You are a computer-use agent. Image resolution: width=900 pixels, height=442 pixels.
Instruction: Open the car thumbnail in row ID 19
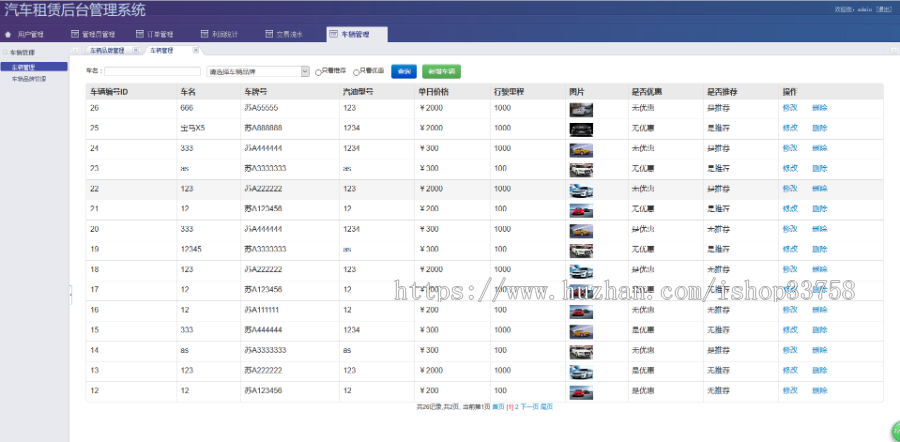click(581, 251)
